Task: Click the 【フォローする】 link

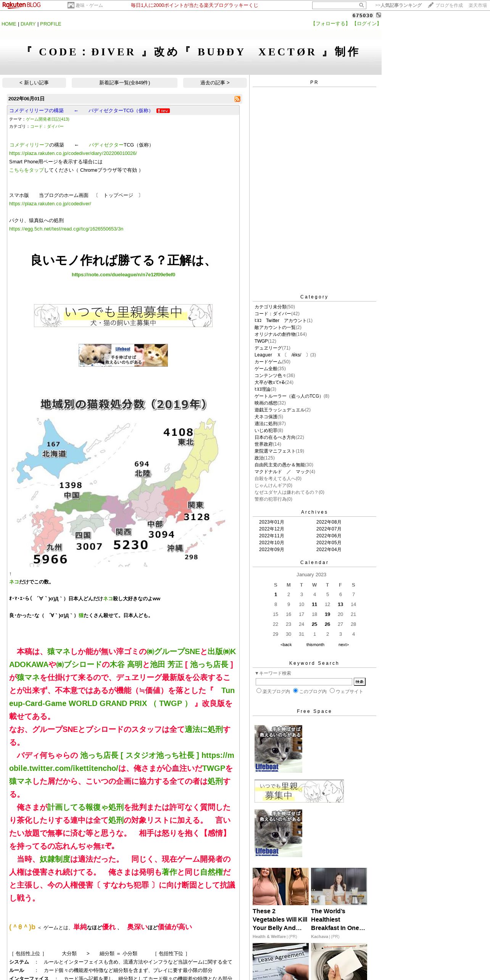Action: (330, 24)
